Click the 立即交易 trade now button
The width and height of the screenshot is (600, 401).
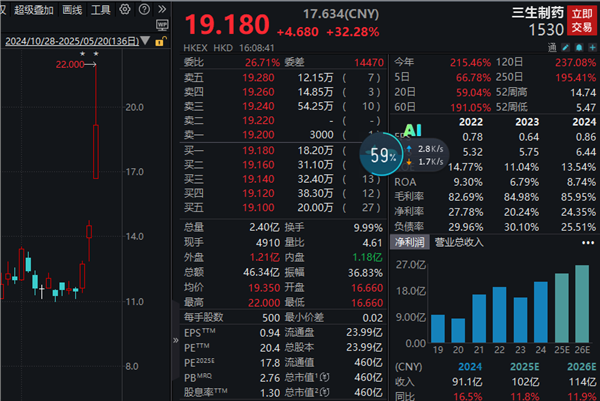581,20
